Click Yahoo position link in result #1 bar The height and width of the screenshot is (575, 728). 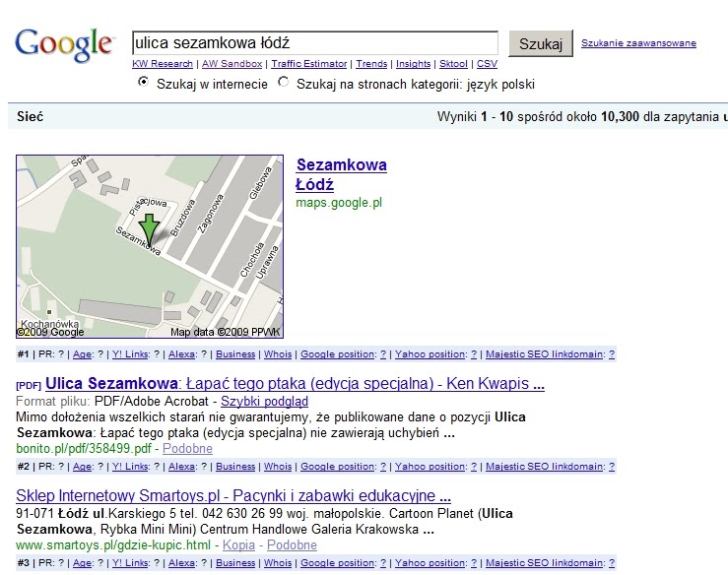pyautogui.click(x=430, y=354)
